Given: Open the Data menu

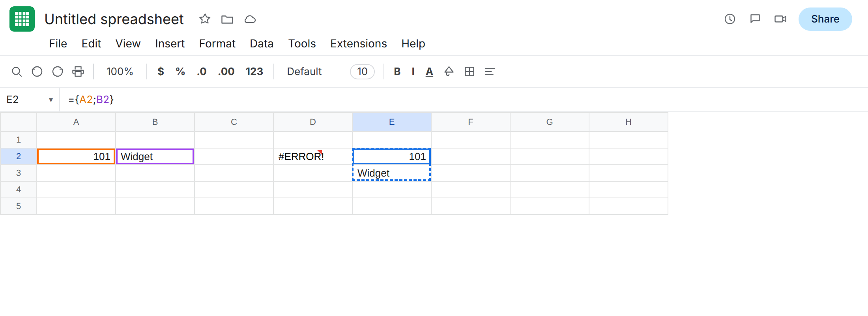Looking at the screenshot, I should 262,43.
